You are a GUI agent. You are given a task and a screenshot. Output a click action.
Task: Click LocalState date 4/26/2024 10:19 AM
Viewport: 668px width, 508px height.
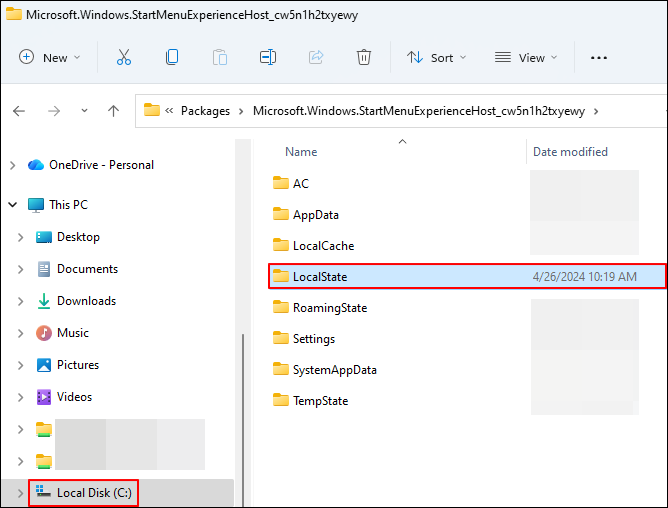(584, 277)
